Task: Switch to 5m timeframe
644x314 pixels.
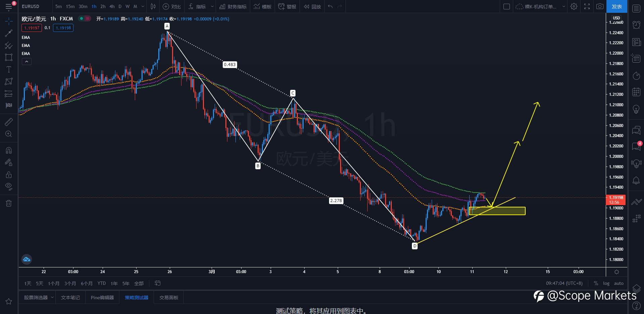Action: [x=58, y=6]
